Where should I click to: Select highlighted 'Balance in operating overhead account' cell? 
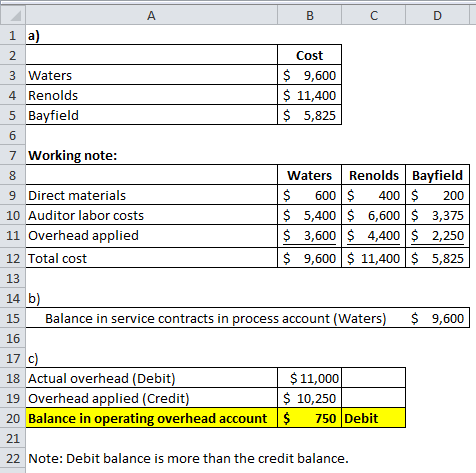(151, 418)
